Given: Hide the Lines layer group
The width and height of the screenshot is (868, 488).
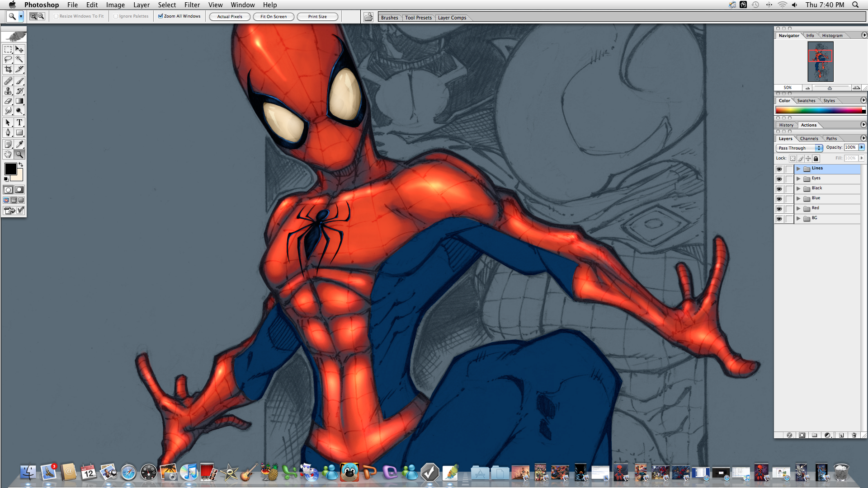Looking at the screenshot, I should (779, 169).
